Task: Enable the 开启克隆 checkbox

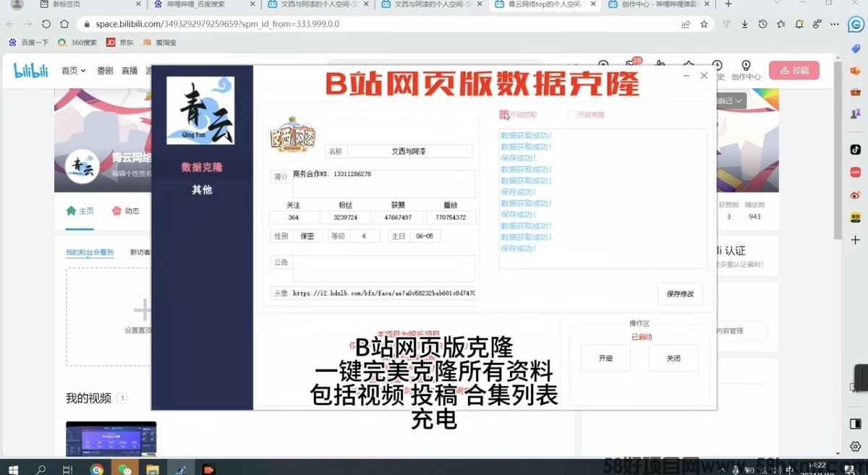Action: coord(571,115)
